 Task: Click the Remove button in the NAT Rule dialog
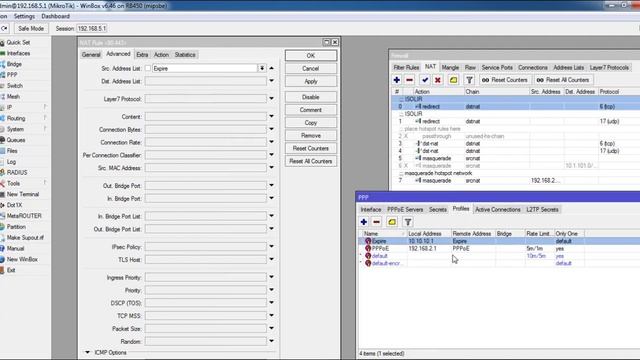pos(311,136)
